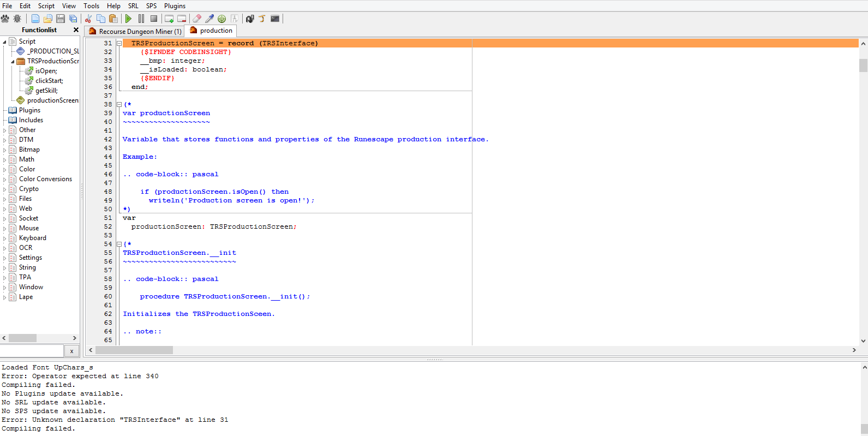The height and width of the screenshot is (436, 868).
Task: Click the greyed-out compass icon in the toolbar
Action: point(235,19)
